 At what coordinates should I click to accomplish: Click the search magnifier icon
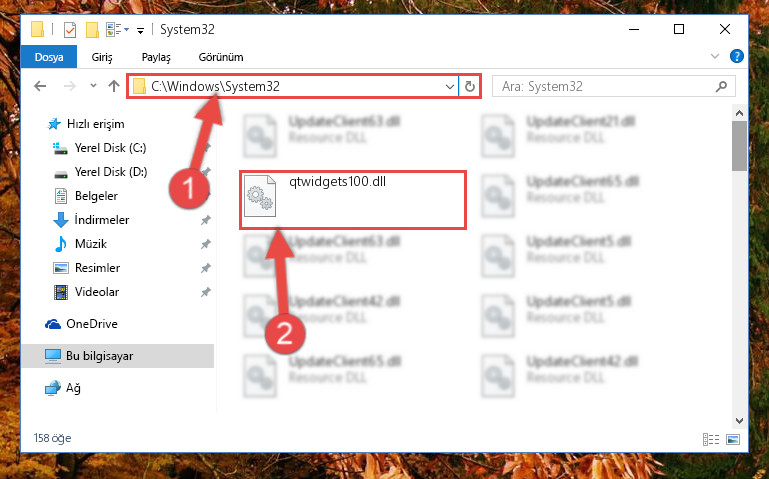(721, 87)
